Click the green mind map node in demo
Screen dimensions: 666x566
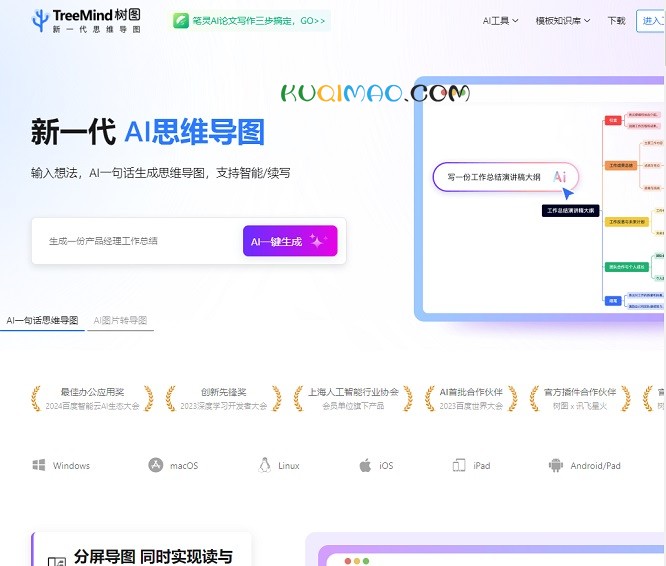626,267
